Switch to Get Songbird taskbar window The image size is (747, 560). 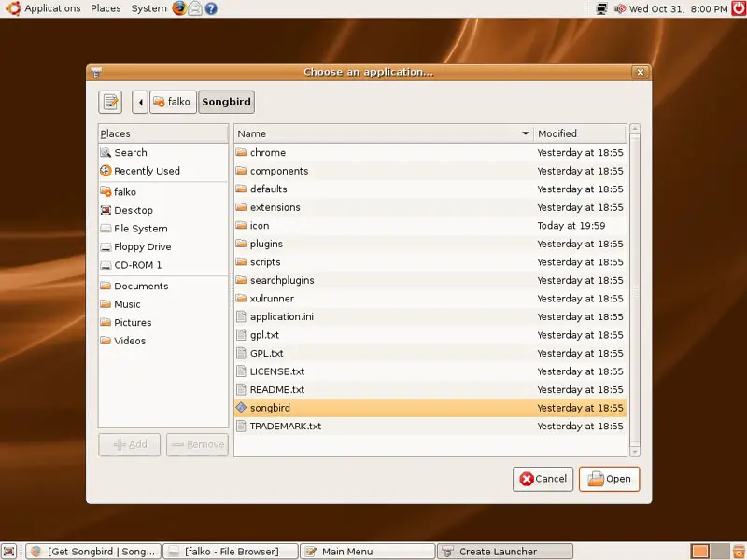(93, 552)
